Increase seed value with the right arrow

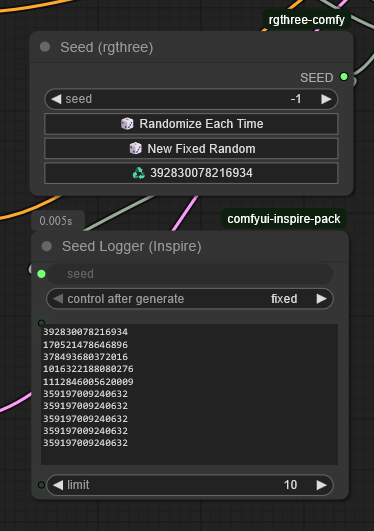(326, 99)
